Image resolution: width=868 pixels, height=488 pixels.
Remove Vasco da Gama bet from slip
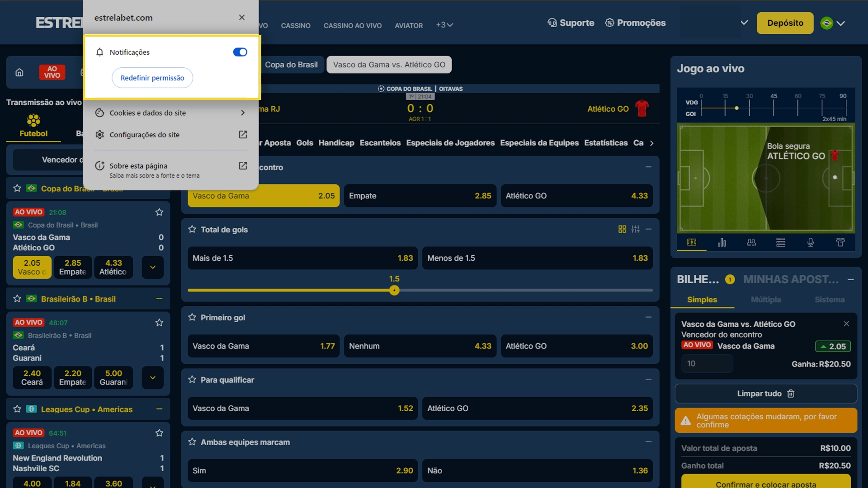[x=846, y=324]
